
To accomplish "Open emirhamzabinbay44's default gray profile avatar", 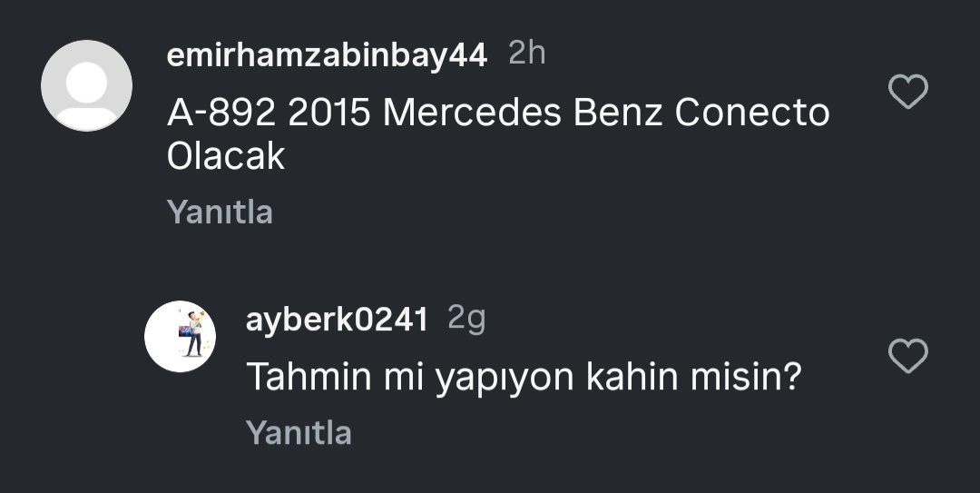I will click(86, 85).
